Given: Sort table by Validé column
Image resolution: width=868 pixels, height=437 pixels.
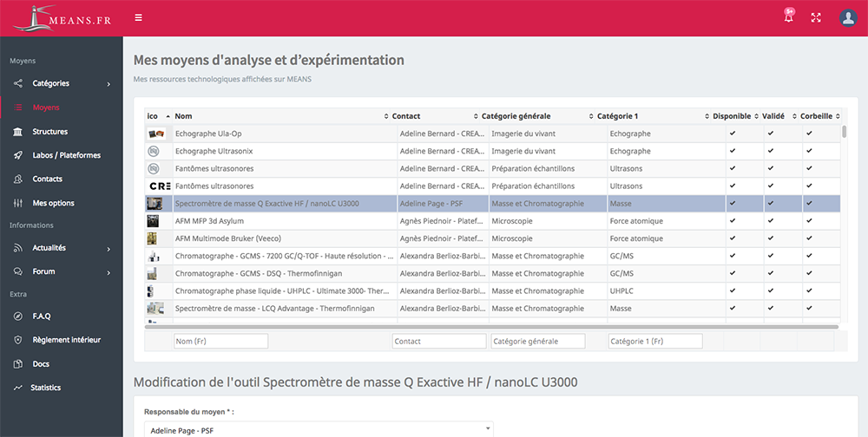Looking at the screenshot, I should click(x=779, y=116).
